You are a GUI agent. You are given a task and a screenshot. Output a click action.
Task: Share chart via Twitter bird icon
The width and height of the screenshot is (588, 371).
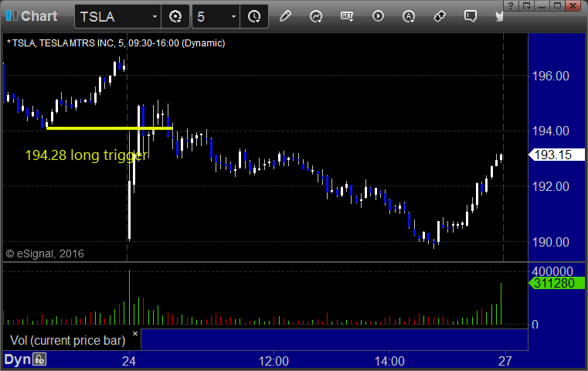pyautogui.click(x=499, y=16)
